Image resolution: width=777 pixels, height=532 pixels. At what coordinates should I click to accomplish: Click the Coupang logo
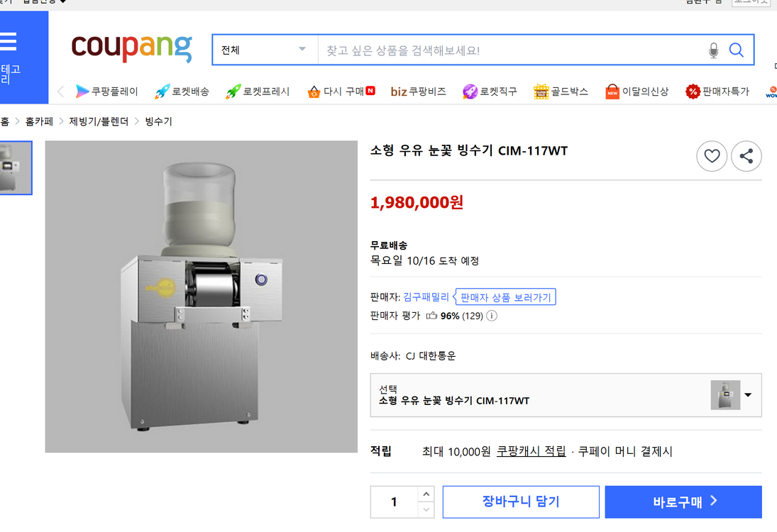131,48
